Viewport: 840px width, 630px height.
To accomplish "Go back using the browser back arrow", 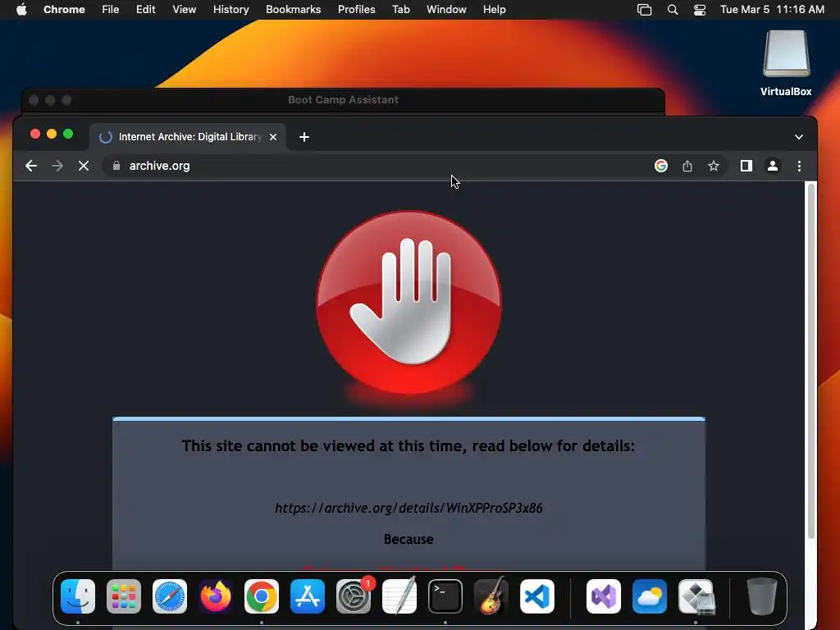I will tap(31, 166).
